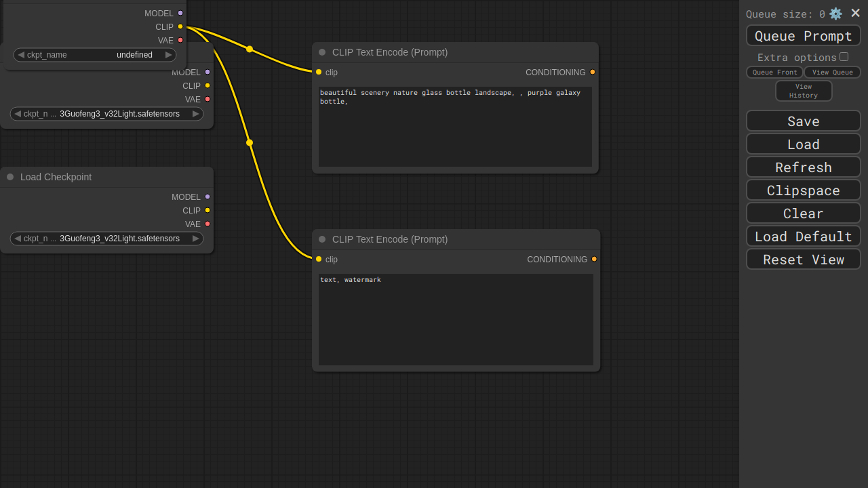
Task: Close the queue menu panel with X
Action: tap(855, 13)
